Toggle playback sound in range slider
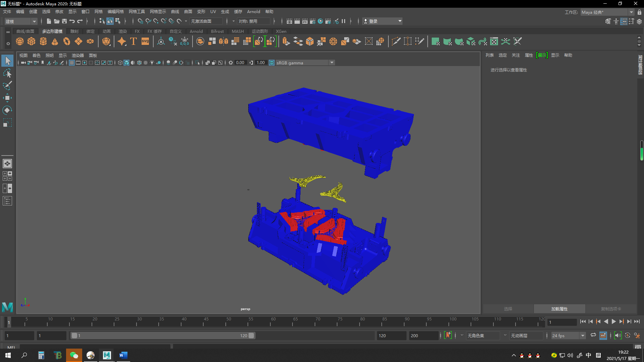This screenshot has height=362, width=644. tap(618, 336)
